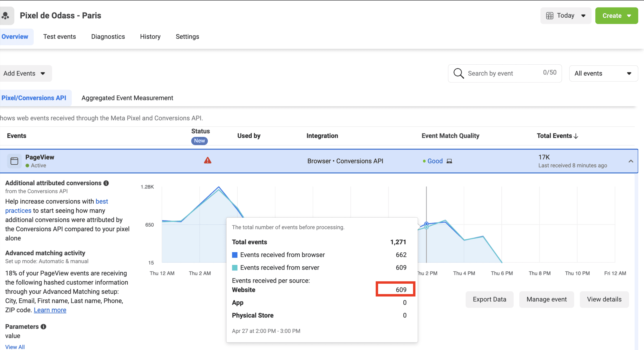This screenshot has height=350, width=644.
Task: Click the Export Data button
Action: point(489,299)
